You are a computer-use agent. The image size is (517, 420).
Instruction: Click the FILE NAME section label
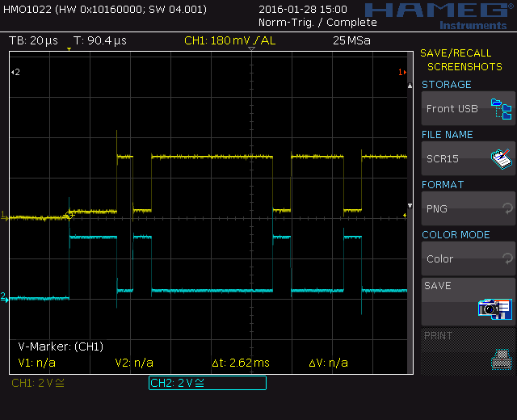coord(447,135)
